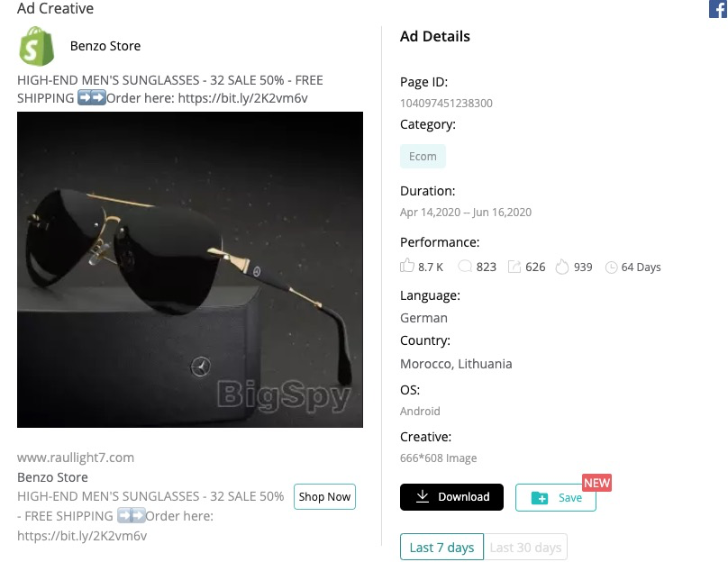Select the comment bubble icon showing 823
Viewport: 728px width, 562px height.
pyautogui.click(x=465, y=266)
